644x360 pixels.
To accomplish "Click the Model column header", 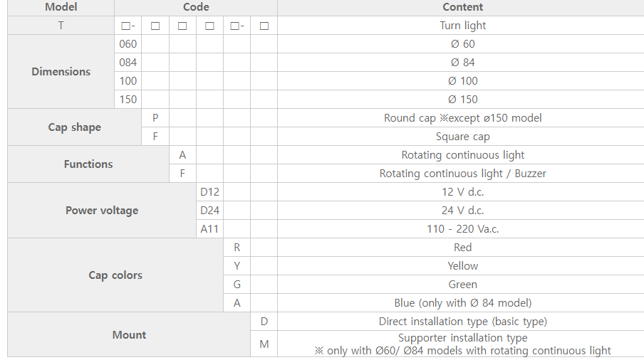I will coord(61,7).
